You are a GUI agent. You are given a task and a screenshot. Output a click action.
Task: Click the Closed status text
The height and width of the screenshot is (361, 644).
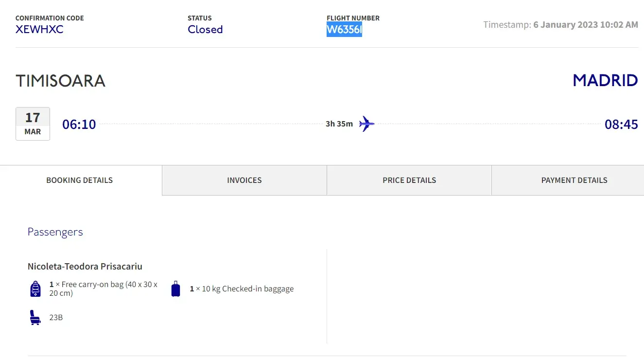click(x=205, y=30)
